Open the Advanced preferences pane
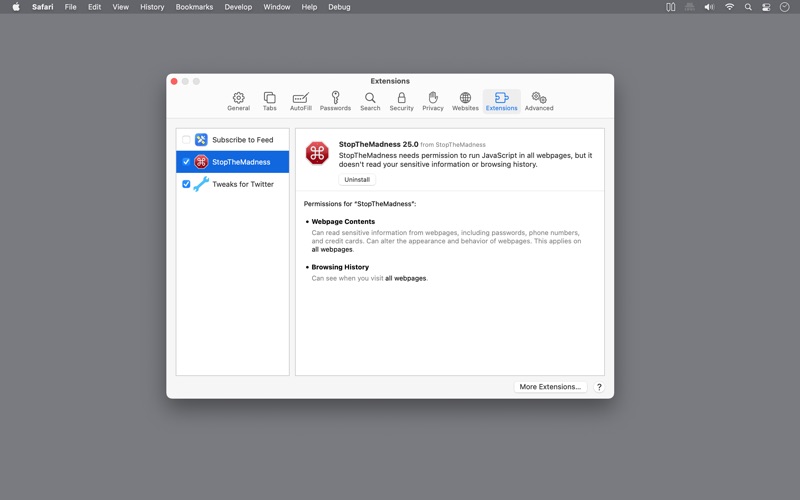Screen dimensions: 800x500 [x=539, y=101]
